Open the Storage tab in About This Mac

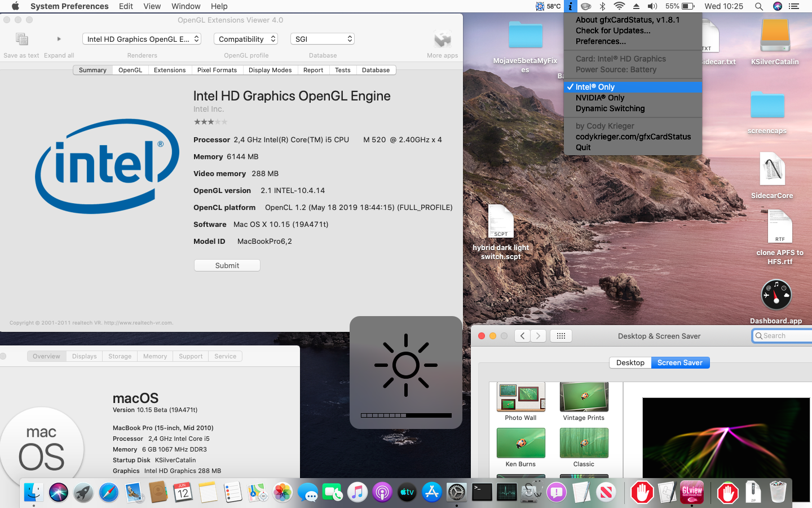click(120, 356)
